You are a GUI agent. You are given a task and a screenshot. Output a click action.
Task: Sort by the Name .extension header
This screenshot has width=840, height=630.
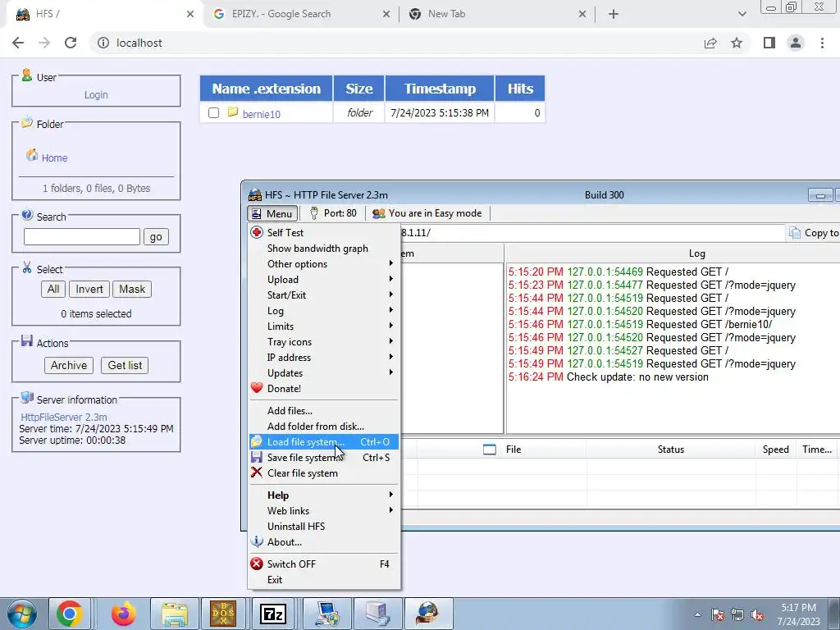[x=267, y=89]
